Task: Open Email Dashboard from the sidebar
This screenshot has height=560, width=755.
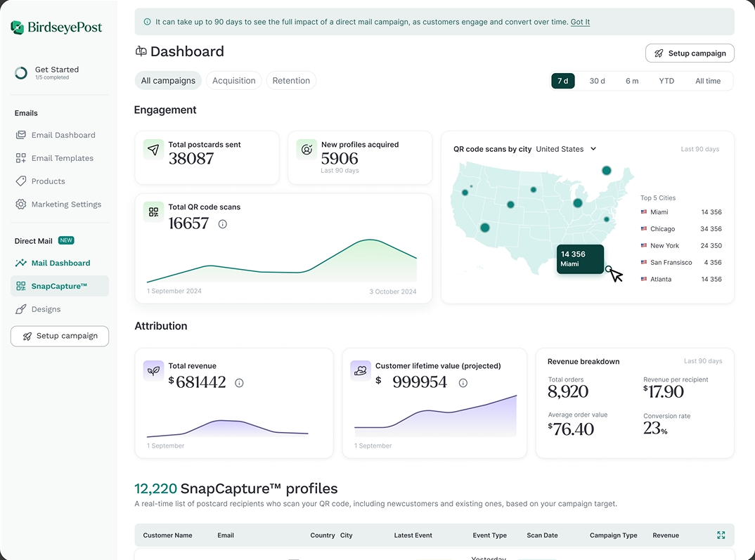Action: [x=63, y=135]
